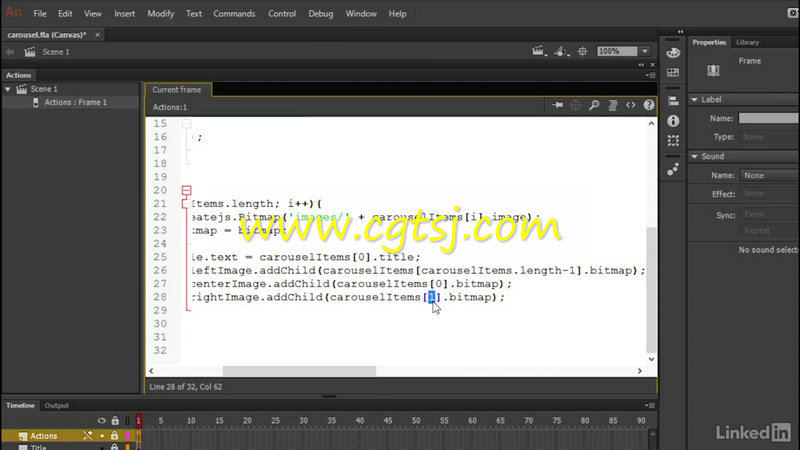This screenshot has width=800, height=450.
Task: Click the Label Name input field
Action: (769, 118)
